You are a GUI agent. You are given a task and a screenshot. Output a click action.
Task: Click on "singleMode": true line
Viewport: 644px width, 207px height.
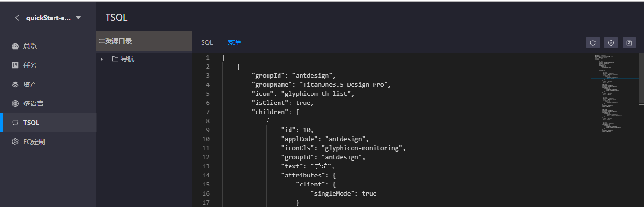(343, 194)
